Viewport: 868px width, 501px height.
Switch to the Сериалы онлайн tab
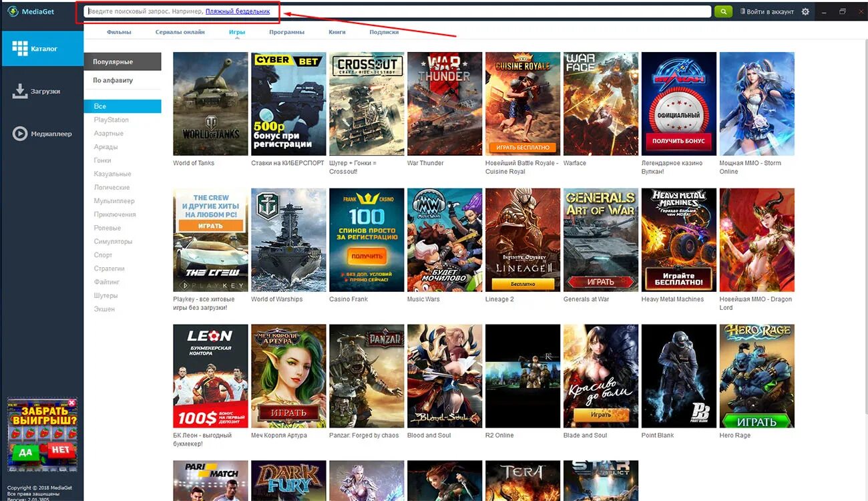[x=180, y=32]
